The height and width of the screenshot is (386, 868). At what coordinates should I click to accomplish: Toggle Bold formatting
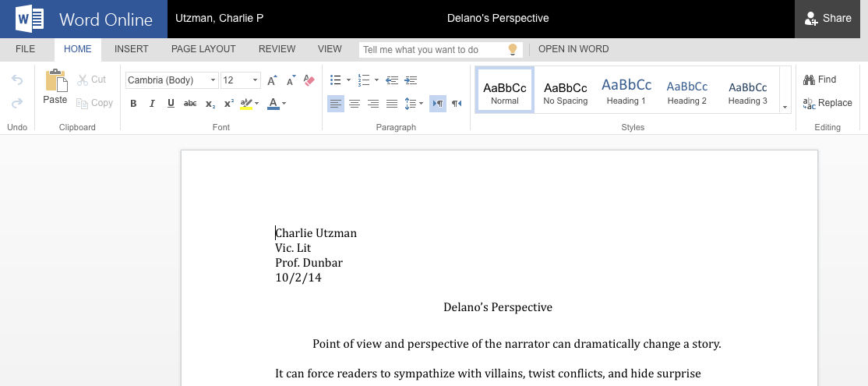133,104
